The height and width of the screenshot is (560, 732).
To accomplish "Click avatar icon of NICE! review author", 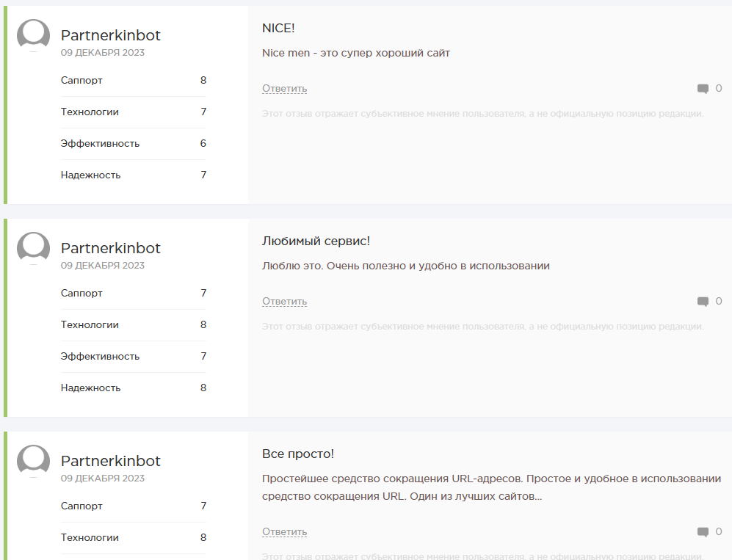I will [x=33, y=35].
